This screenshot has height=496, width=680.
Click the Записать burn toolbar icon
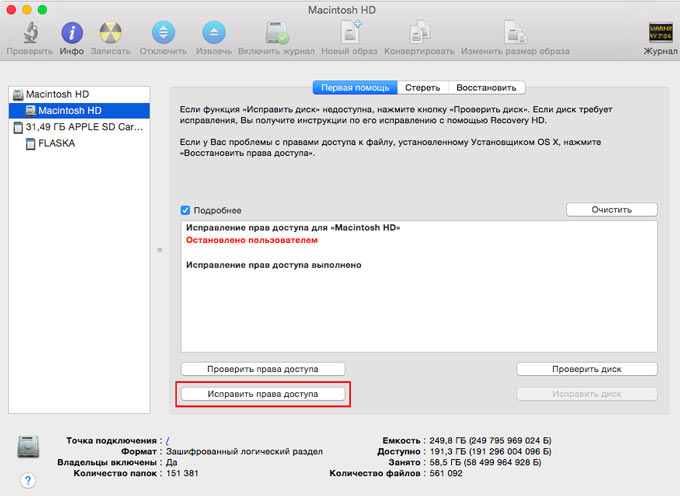[x=110, y=33]
